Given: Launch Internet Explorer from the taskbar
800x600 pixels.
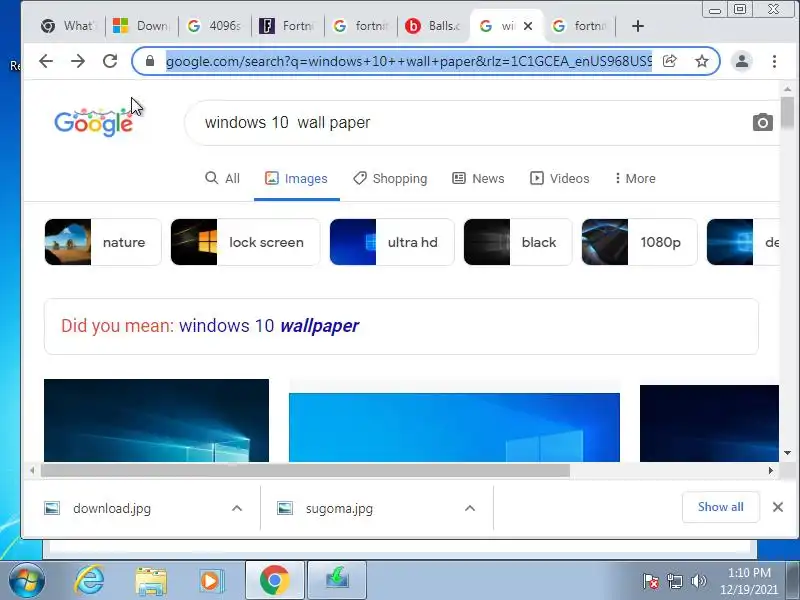Looking at the screenshot, I should pos(89,581).
